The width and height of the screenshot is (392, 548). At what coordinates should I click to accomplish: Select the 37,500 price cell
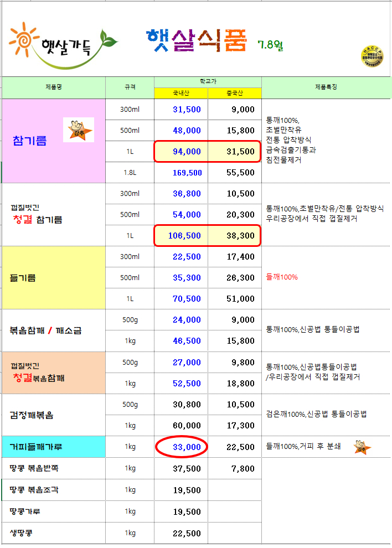tap(181, 469)
